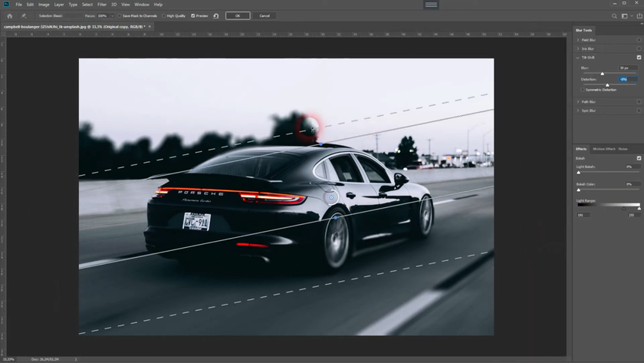
Task: Enable Symmetric Distortion option
Action: 583,90
